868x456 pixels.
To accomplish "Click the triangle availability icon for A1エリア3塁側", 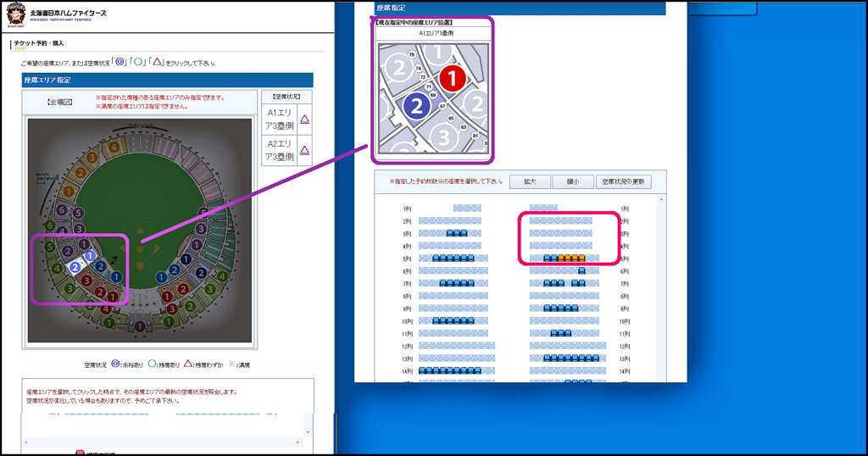I will click(304, 119).
